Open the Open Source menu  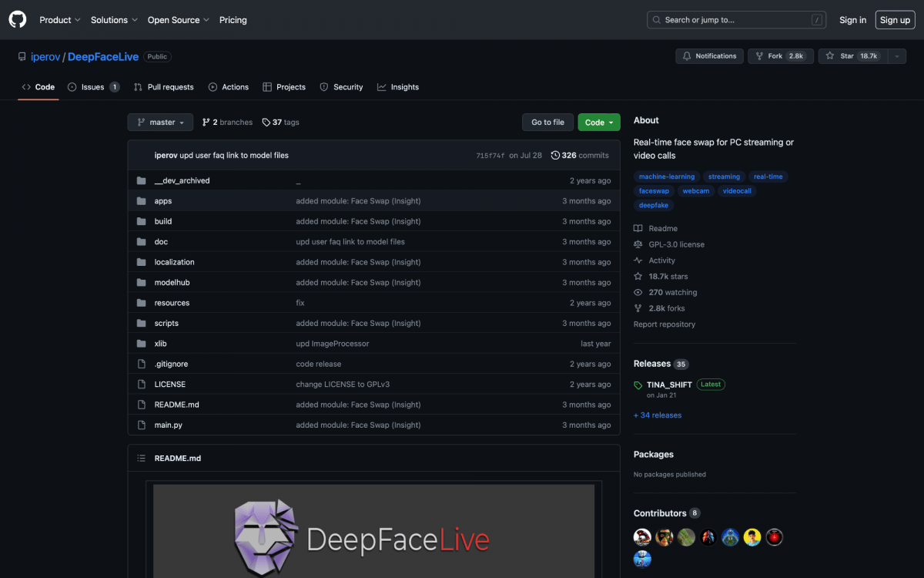coord(174,19)
